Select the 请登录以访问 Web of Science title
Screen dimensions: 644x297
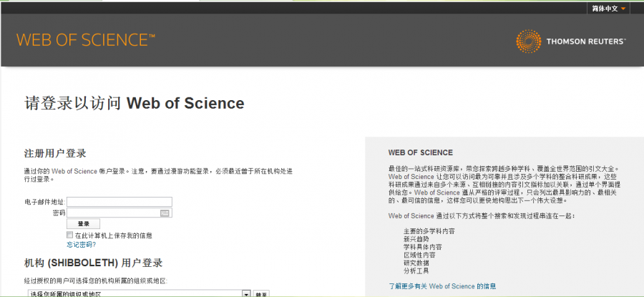coord(135,104)
